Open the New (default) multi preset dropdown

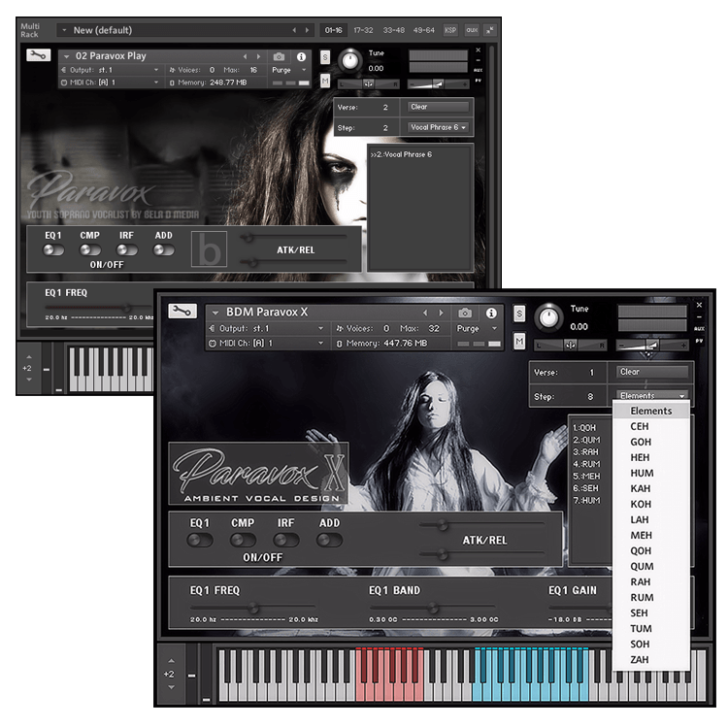coord(184,30)
